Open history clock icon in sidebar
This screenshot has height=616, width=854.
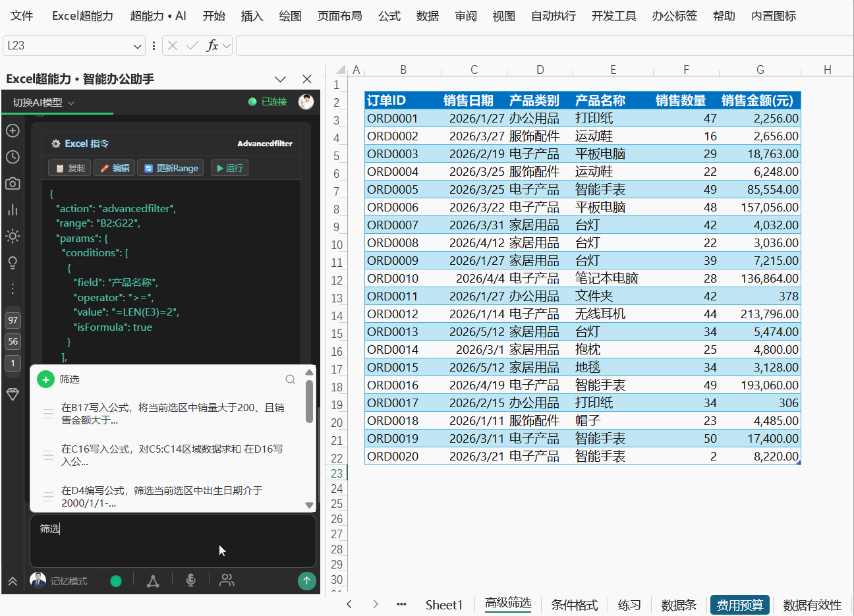[13, 157]
